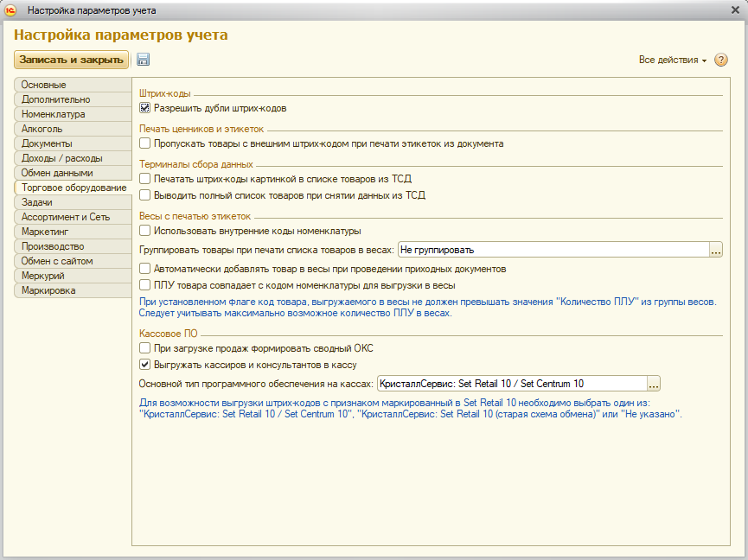Screen dimensions: 748x560
Task: Click the floppy disk save icon
Action: pyautogui.click(x=143, y=60)
